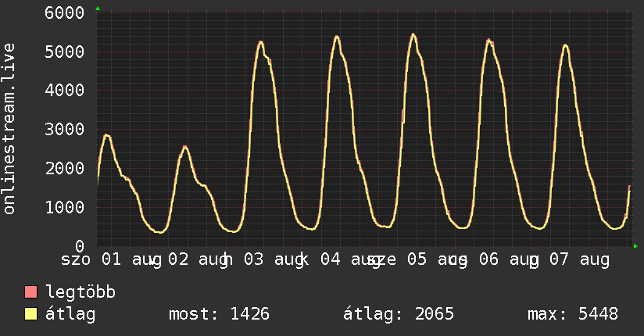Viewport: 644px width, 336px height.
Task: Click the vertical 'onlinestream.live' axis title
Action: (x=9, y=129)
